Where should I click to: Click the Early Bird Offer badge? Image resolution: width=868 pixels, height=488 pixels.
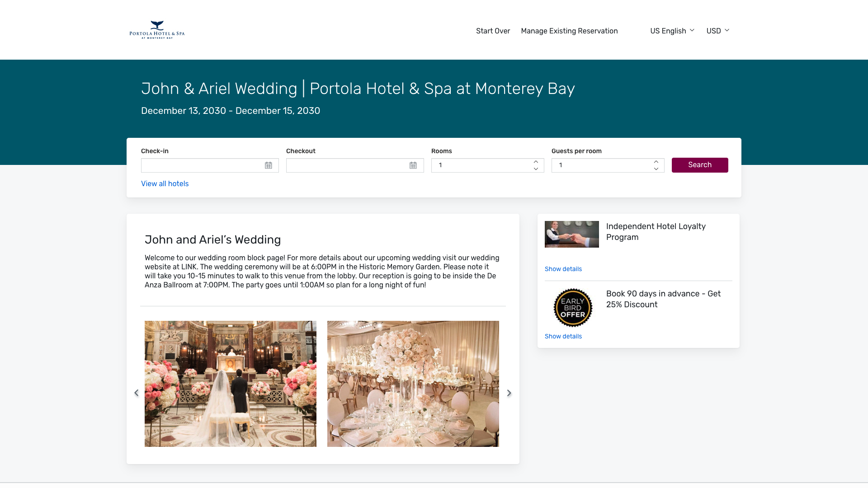(x=573, y=308)
